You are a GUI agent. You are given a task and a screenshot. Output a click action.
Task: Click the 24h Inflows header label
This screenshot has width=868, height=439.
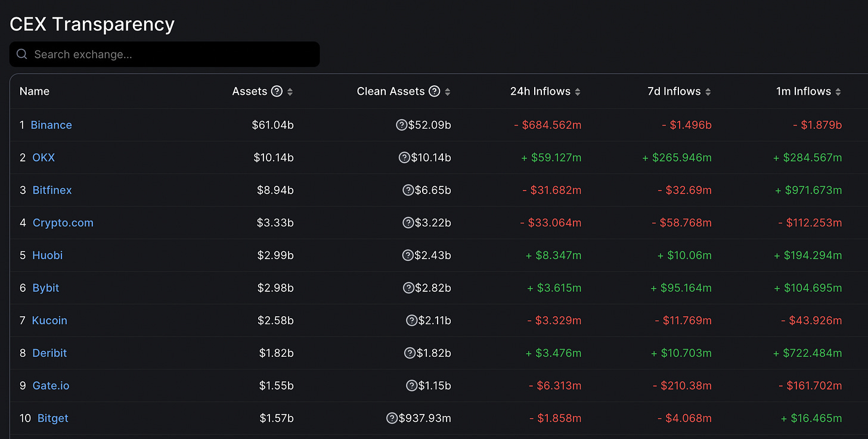coord(540,91)
